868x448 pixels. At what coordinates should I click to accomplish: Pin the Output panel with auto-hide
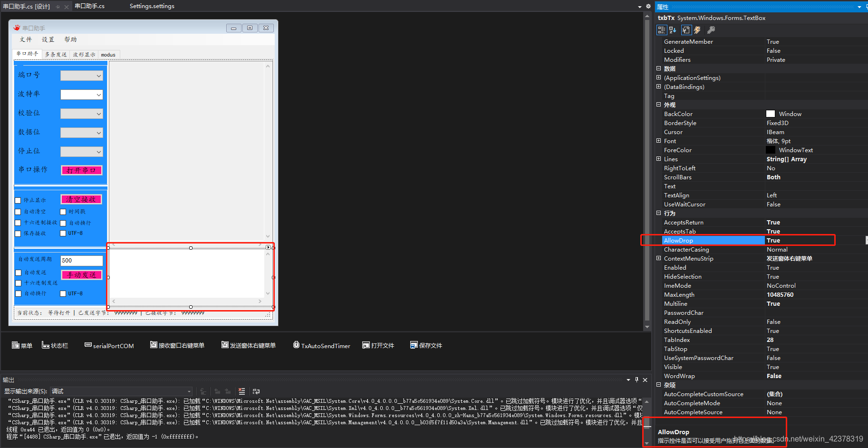637,380
